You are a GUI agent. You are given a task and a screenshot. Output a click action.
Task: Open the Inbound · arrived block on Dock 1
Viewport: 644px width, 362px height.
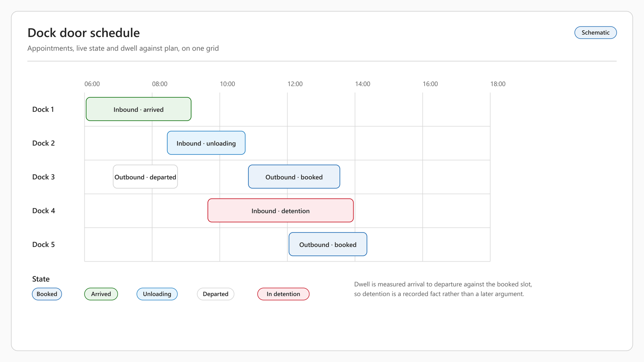[x=138, y=109]
